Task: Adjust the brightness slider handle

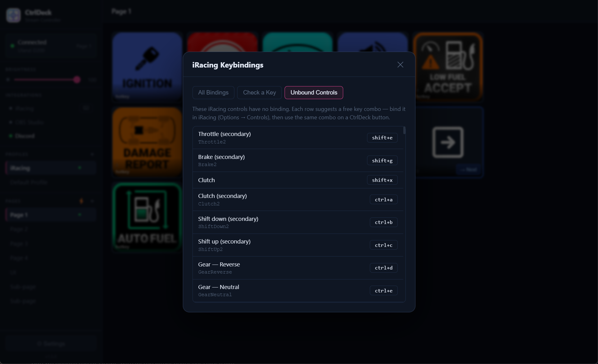Action: click(77, 80)
